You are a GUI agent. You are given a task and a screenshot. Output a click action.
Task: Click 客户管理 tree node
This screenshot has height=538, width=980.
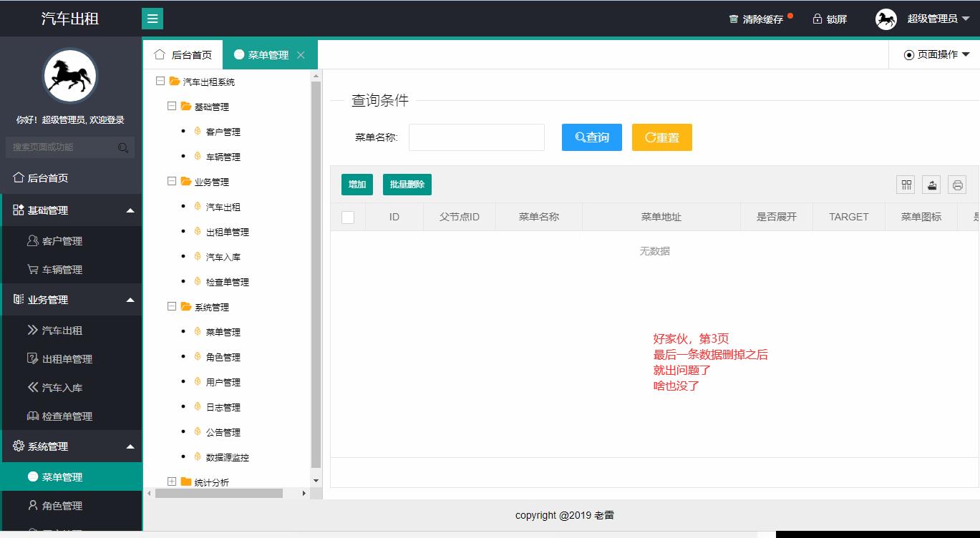point(223,132)
